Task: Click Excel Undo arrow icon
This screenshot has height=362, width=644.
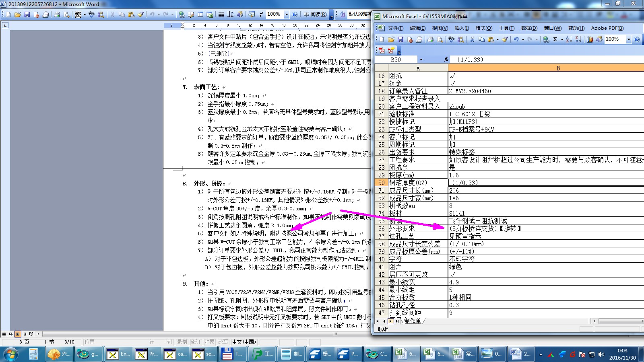Action: (516, 39)
